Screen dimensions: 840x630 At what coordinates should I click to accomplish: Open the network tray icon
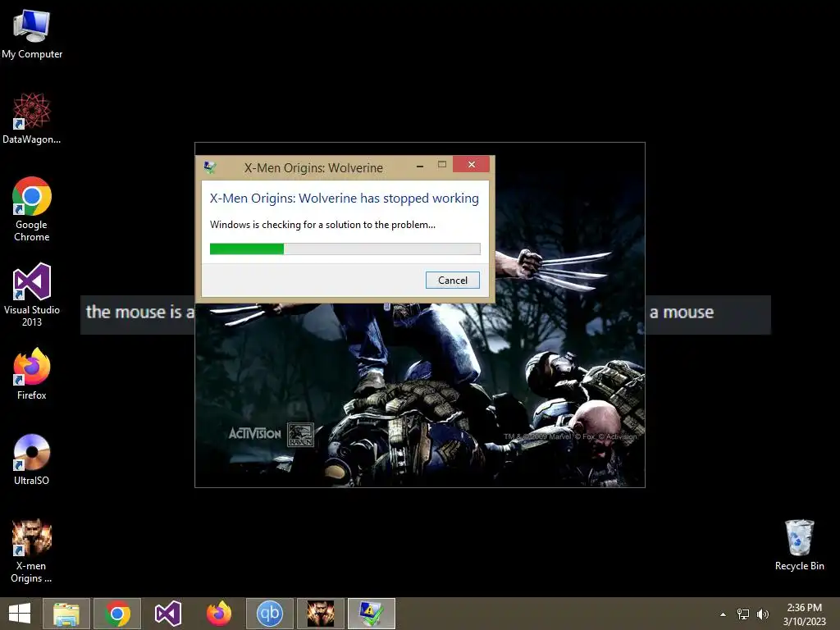(743, 614)
